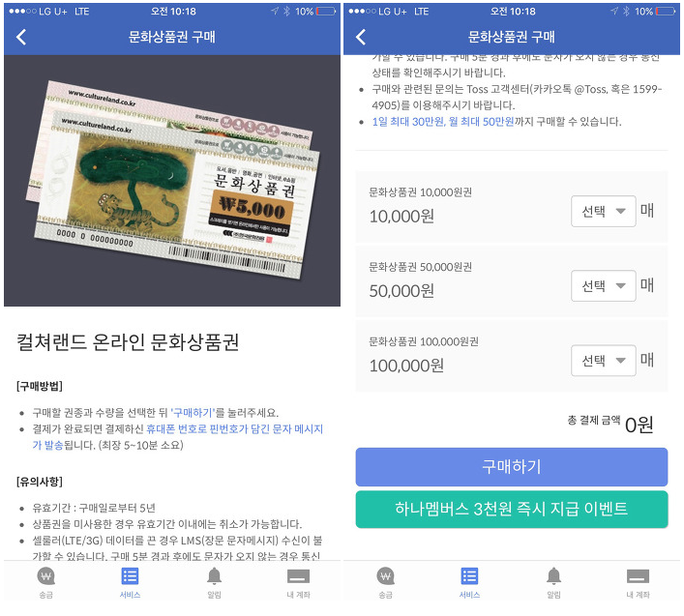Open 송금 won icon on right screen

pos(385,576)
